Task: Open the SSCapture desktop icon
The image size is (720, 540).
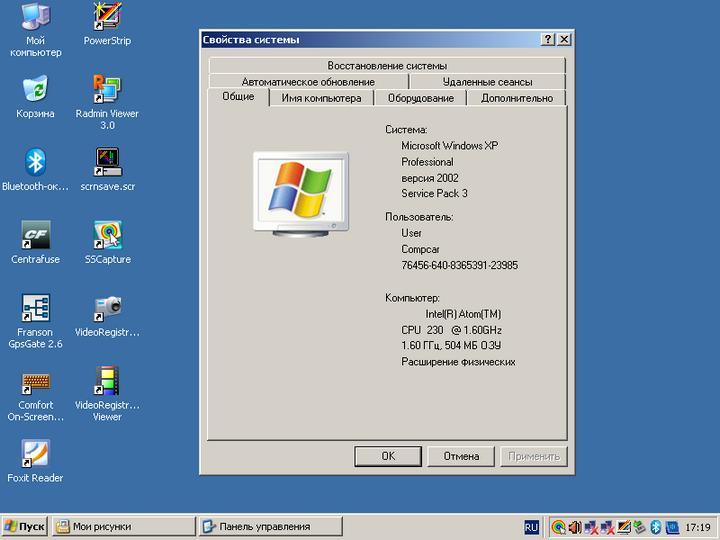Action: (107, 235)
